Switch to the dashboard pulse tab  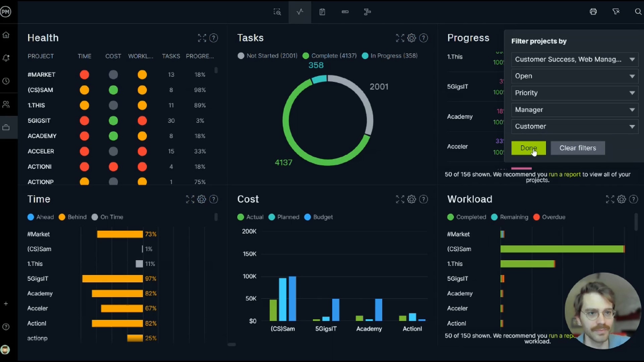coord(300,12)
